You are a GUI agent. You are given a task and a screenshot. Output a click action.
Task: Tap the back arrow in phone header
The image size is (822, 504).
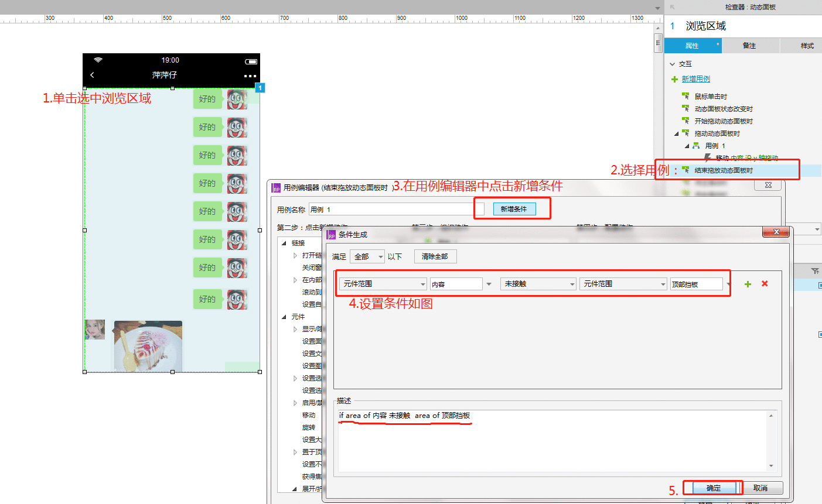click(x=92, y=75)
